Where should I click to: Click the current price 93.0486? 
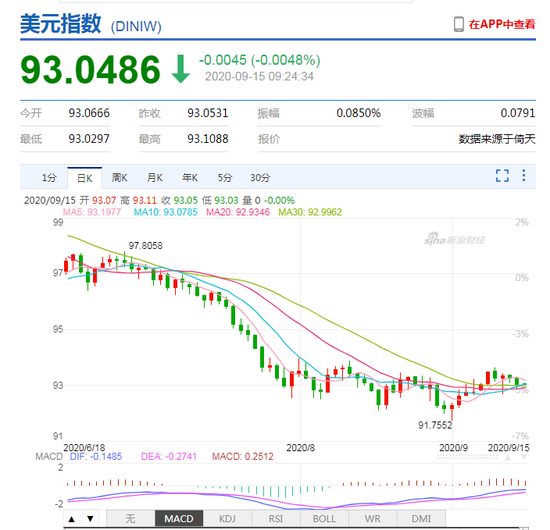pyautogui.click(x=90, y=69)
